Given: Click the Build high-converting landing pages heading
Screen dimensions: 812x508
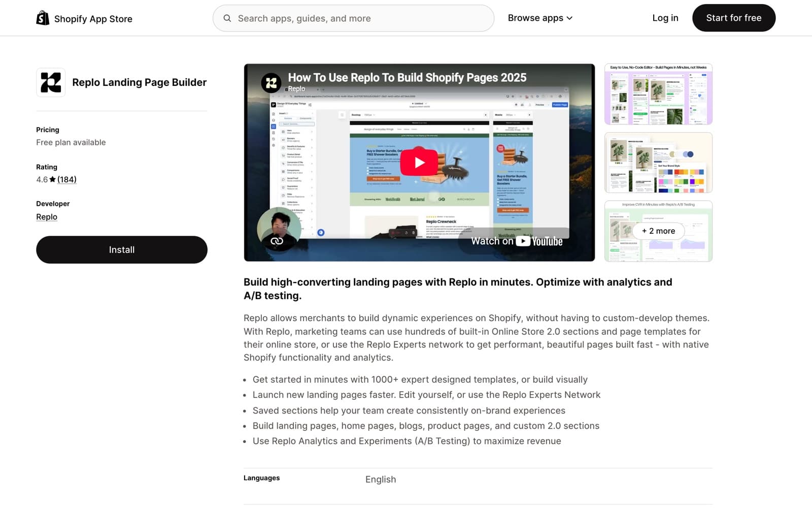Looking at the screenshot, I should pos(458,289).
